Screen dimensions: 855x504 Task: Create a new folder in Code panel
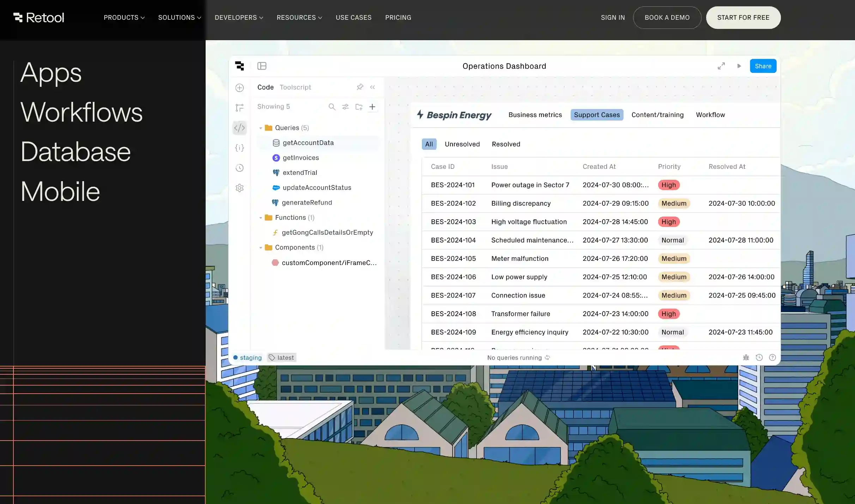359,107
